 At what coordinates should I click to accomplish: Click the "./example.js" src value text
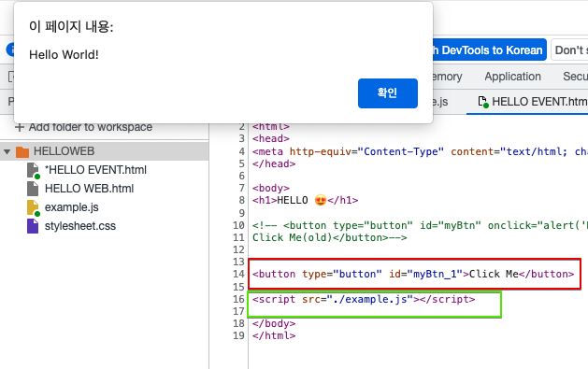370,299
